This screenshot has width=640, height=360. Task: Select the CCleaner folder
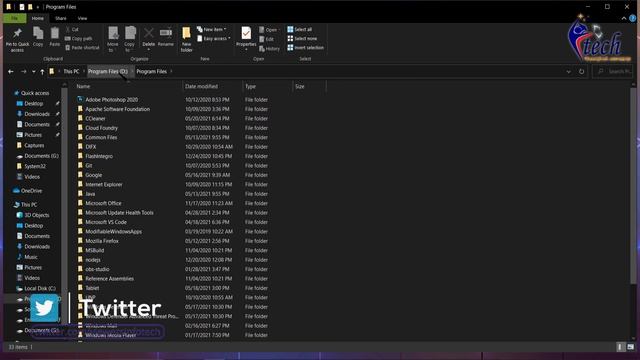[95, 118]
